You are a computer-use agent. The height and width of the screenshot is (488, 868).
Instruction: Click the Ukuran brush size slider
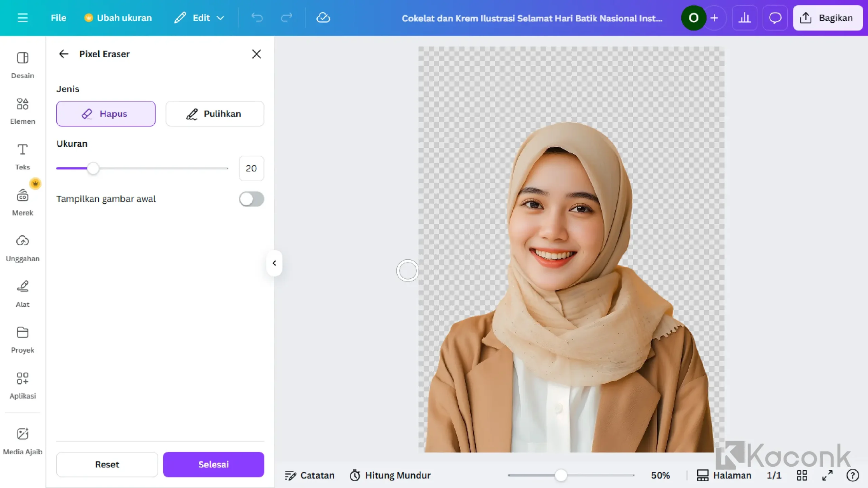[93, 168]
